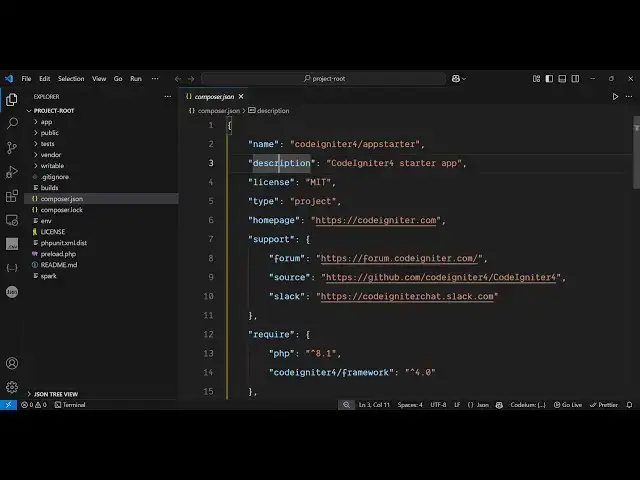This screenshot has width=640, height=480.
Task: Toggle the bottom Panel
Action: [562, 78]
